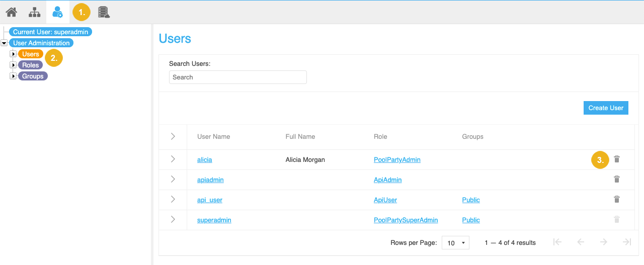Screen dimensions: 644x265
Task: Click the Groups column header
Action: click(x=472, y=137)
